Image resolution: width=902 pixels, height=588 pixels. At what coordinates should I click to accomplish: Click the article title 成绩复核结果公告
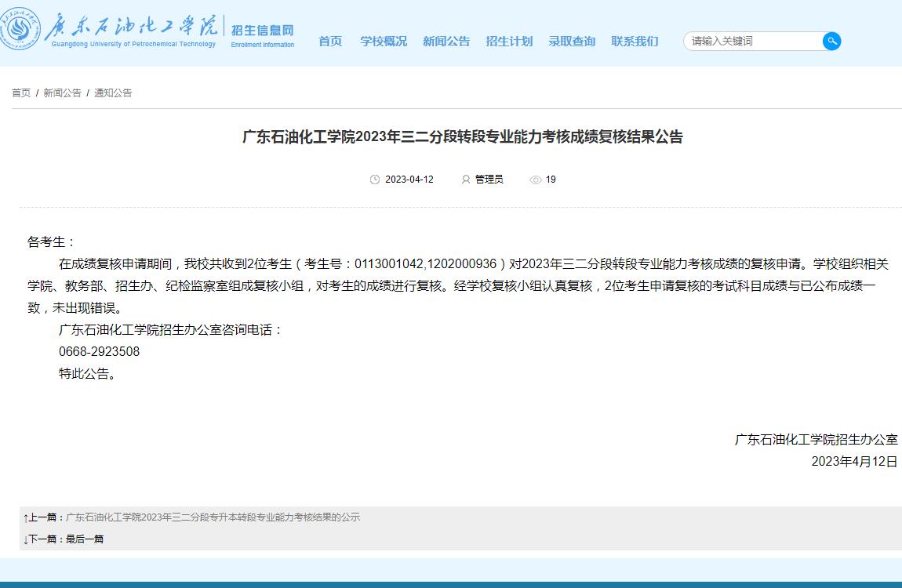coord(463,136)
